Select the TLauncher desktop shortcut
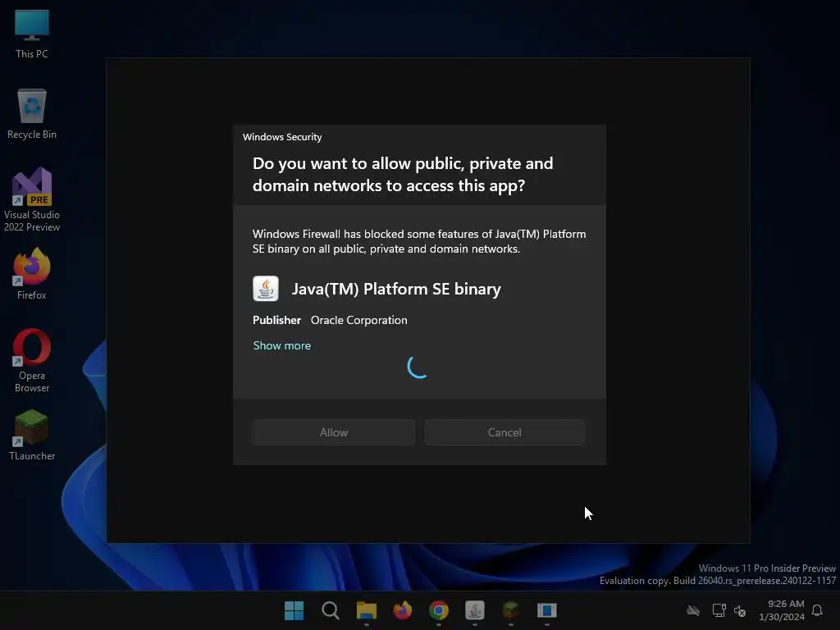Image resolution: width=840 pixels, height=630 pixels. click(32, 435)
